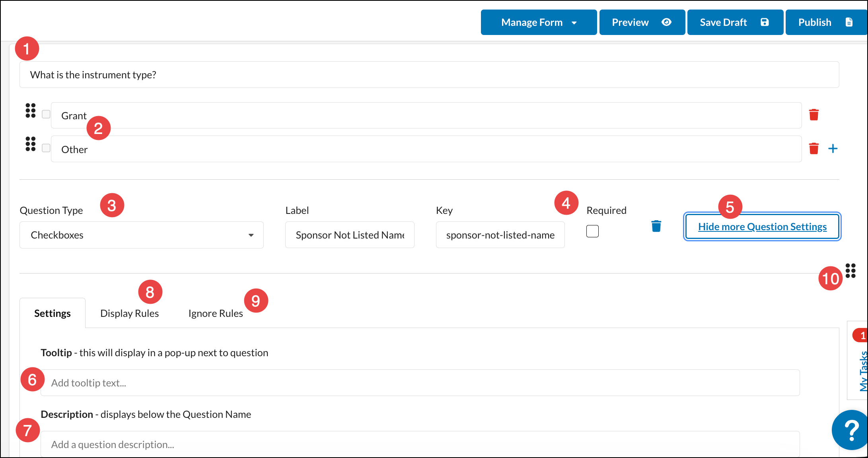This screenshot has width=868, height=458.
Task: Edit the Other option text field
Action: point(426,149)
